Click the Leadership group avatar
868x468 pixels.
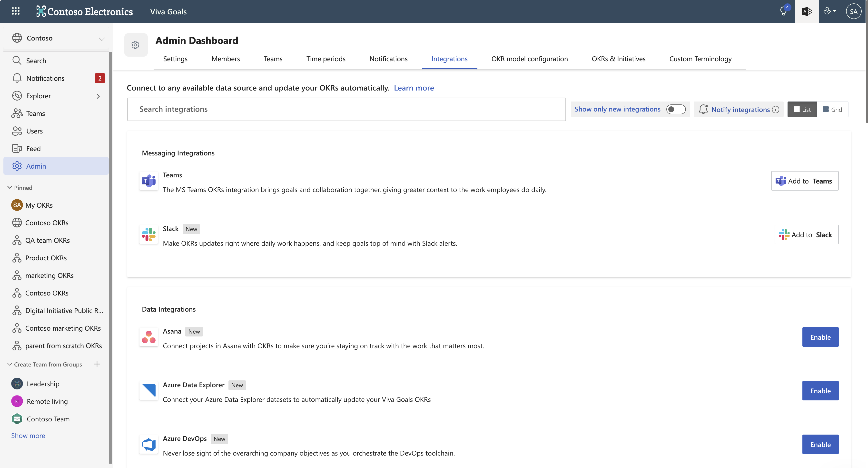(x=17, y=383)
